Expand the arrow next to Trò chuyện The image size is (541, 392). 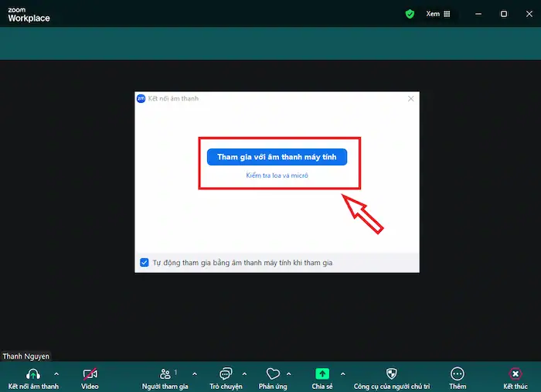point(245,373)
